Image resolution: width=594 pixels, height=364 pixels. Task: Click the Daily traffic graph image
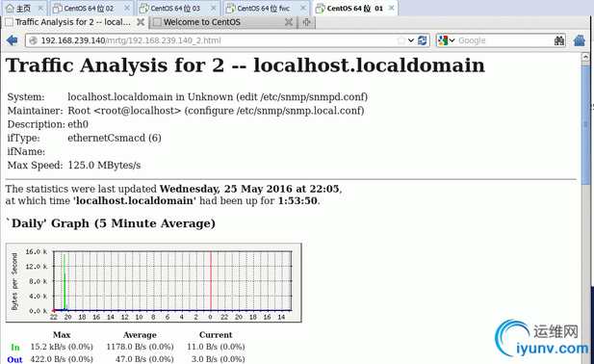coord(154,282)
